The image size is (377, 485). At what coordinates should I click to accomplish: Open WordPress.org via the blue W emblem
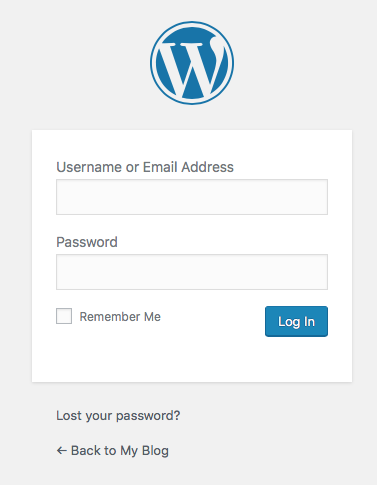(192, 63)
